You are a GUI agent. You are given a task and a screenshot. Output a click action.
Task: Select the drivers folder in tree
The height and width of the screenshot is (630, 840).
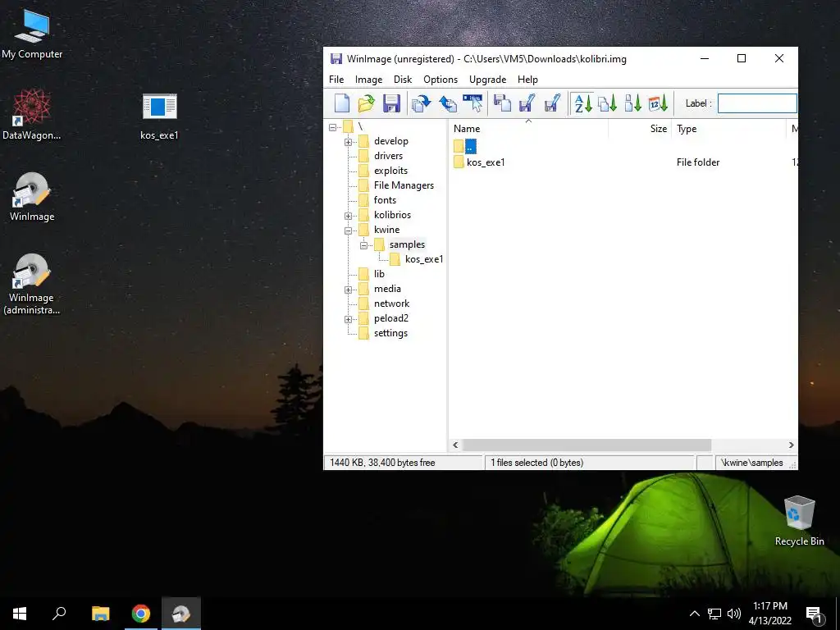coord(388,156)
